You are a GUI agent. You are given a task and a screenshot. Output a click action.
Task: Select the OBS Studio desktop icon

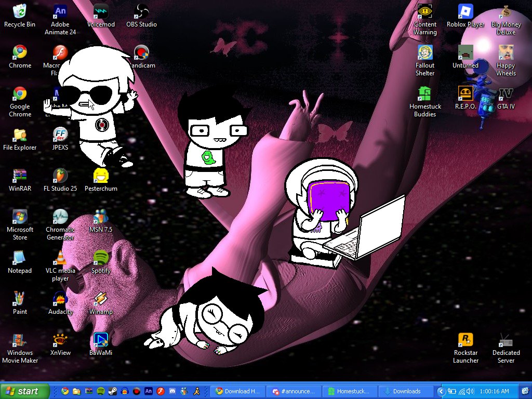pos(141,16)
